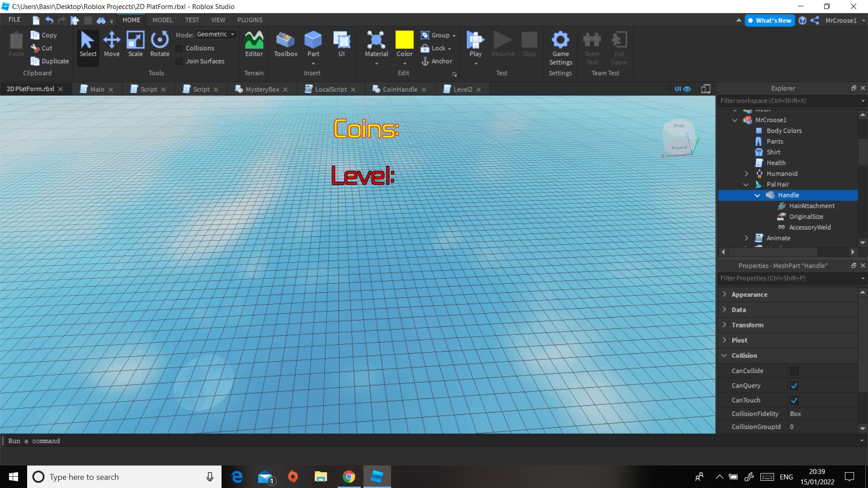The width and height of the screenshot is (868, 488).
Task: Open the FILE menu
Action: point(14,20)
